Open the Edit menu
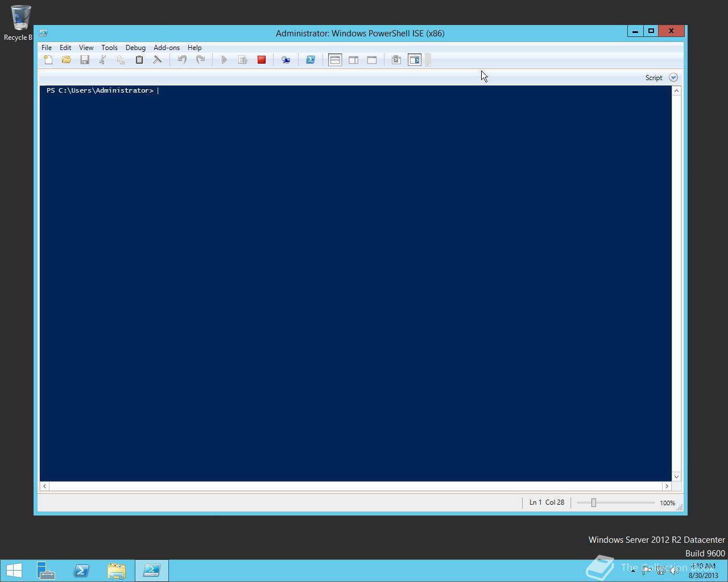The image size is (728, 582). click(65, 48)
